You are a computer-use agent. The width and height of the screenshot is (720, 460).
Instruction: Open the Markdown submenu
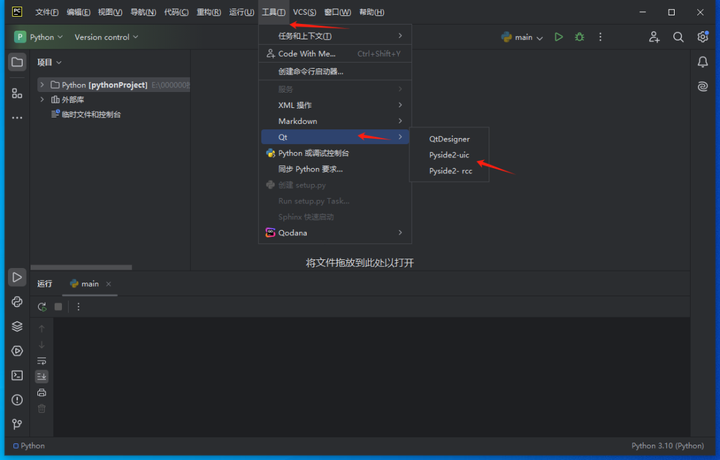point(335,121)
